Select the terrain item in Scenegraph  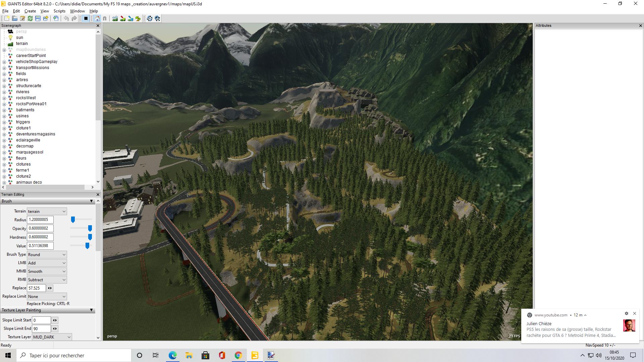pyautogui.click(x=22, y=44)
